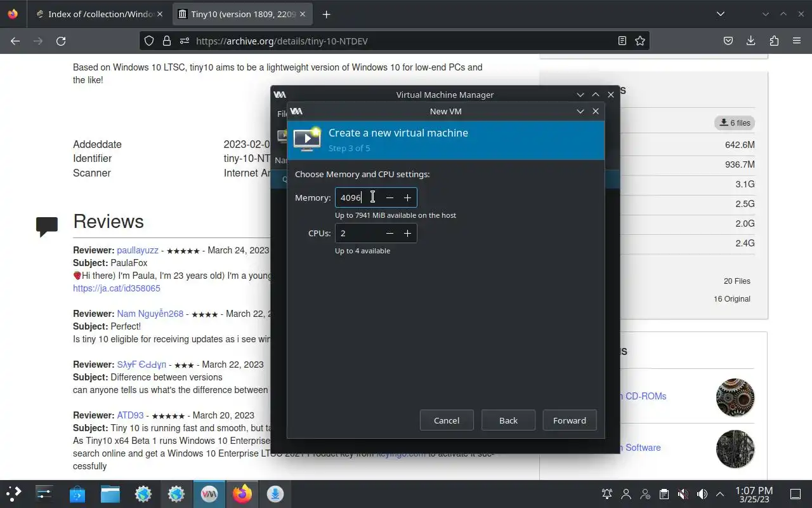
Task: Click the site permissions icon in address bar
Action: click(x=184, y=41)
